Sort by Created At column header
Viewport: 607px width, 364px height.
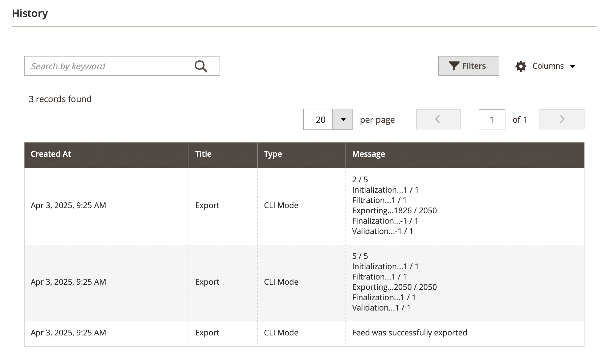[x=51, y=154]
